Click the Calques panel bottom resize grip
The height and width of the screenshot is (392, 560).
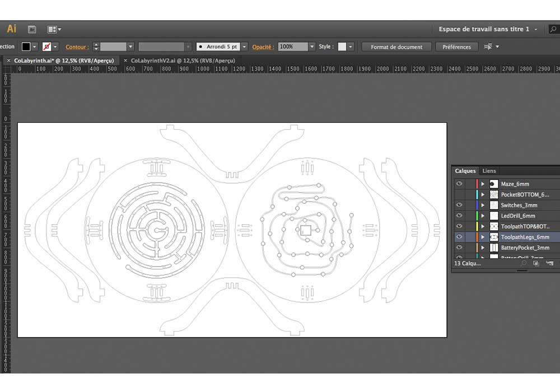[x=522, y=270]
